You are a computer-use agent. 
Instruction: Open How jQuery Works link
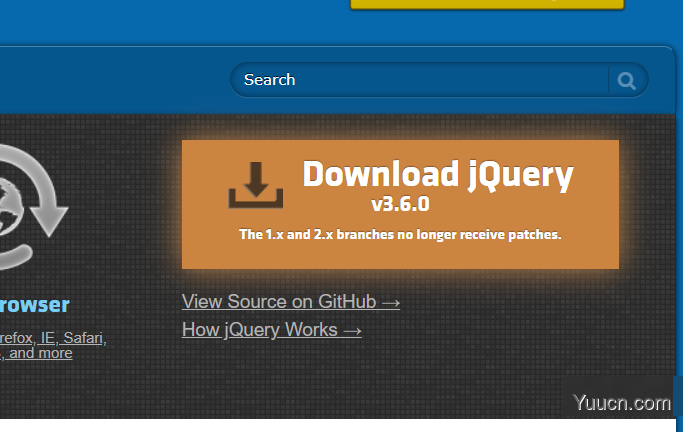coord(271,330)
